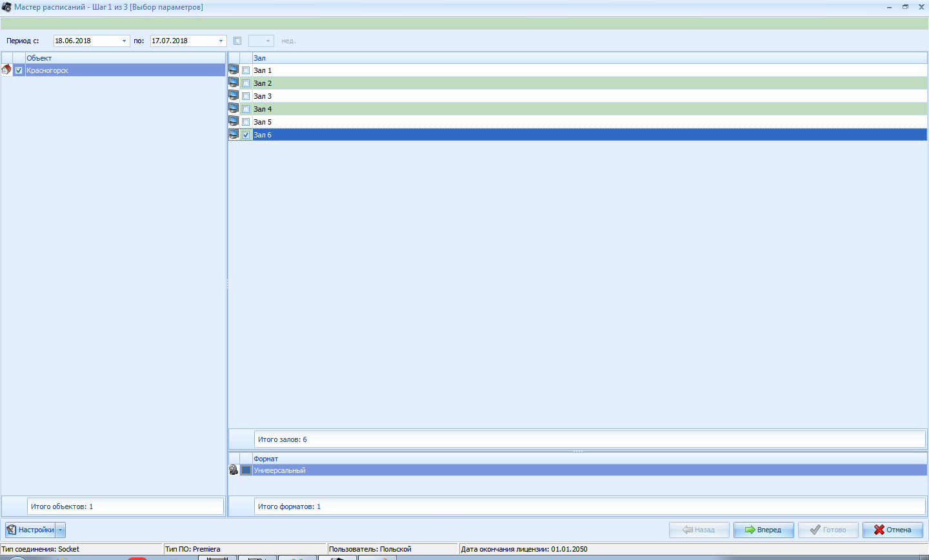
Task: Click the Зал column header
Action: click(x=590, y=58)
